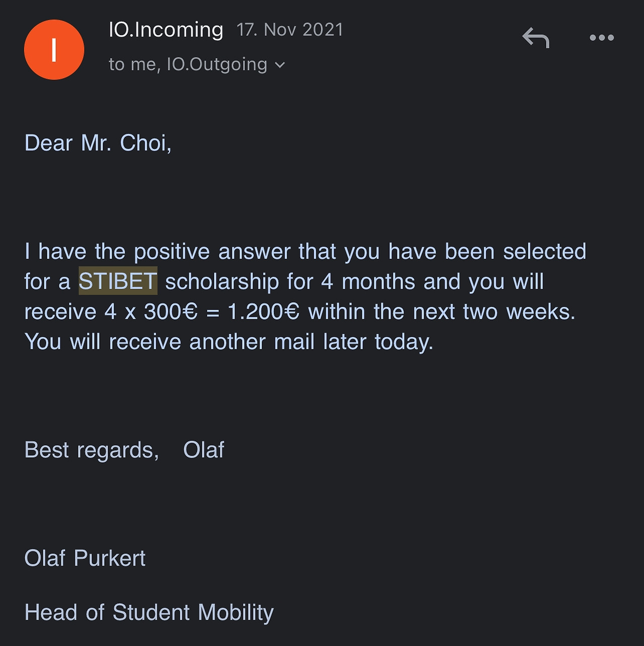The width and height of the screenshot is (644, 646).
Task: Click the 17. Nov 2021 date
Action: pos(290,30)
